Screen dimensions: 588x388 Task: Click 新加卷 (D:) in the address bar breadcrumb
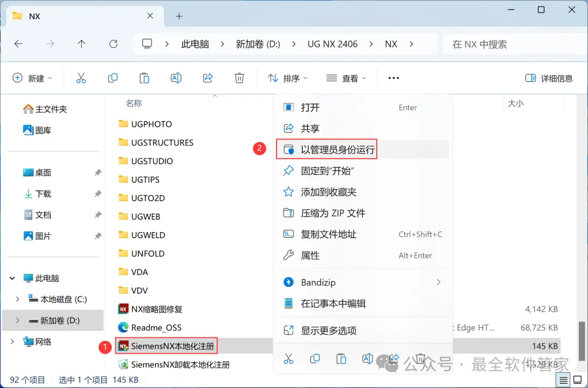pyautogui.click(x=258, y=44)
